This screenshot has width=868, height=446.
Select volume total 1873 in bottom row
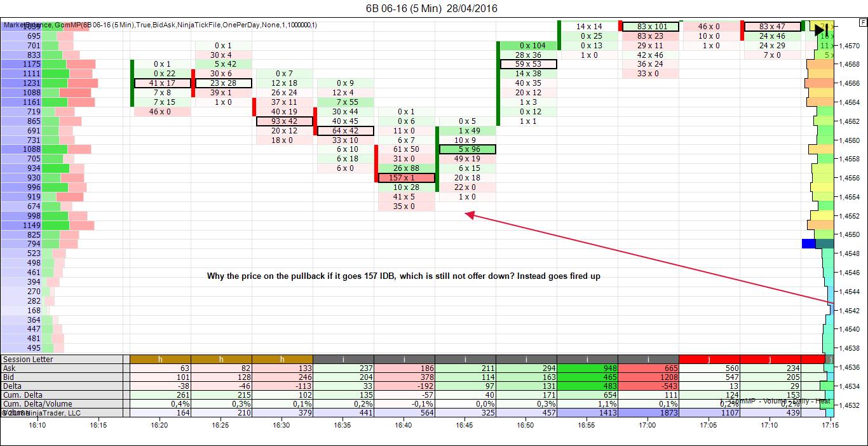pyautogui.click(x=648, y=413)
